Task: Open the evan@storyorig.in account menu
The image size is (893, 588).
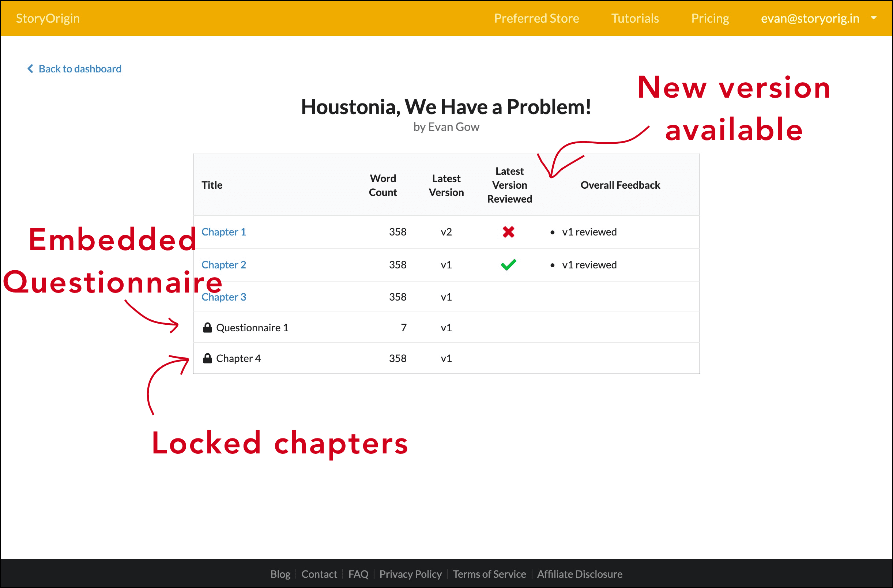Action: (810, 18)
